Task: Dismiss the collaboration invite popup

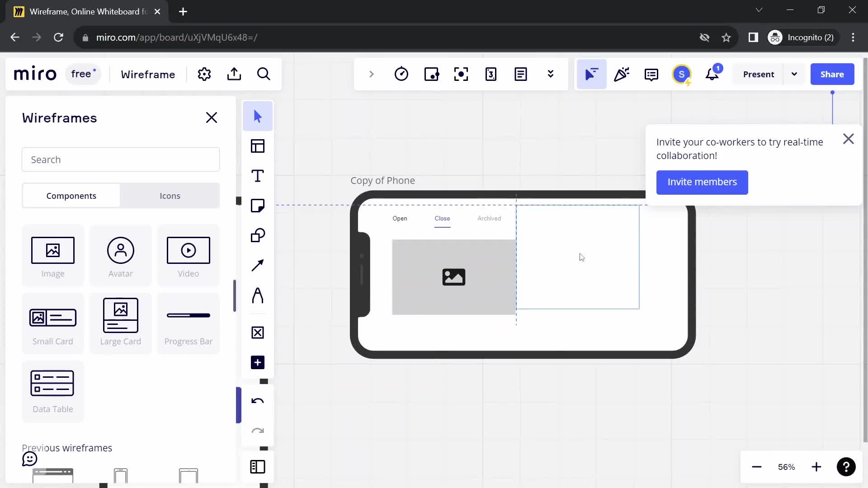Action: [x=848, y=138]
